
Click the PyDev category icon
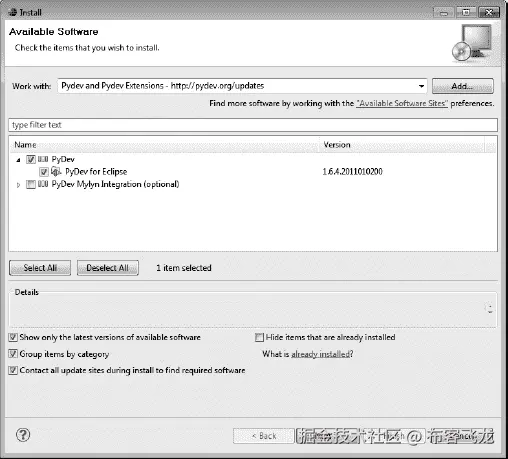pos(43,159)
